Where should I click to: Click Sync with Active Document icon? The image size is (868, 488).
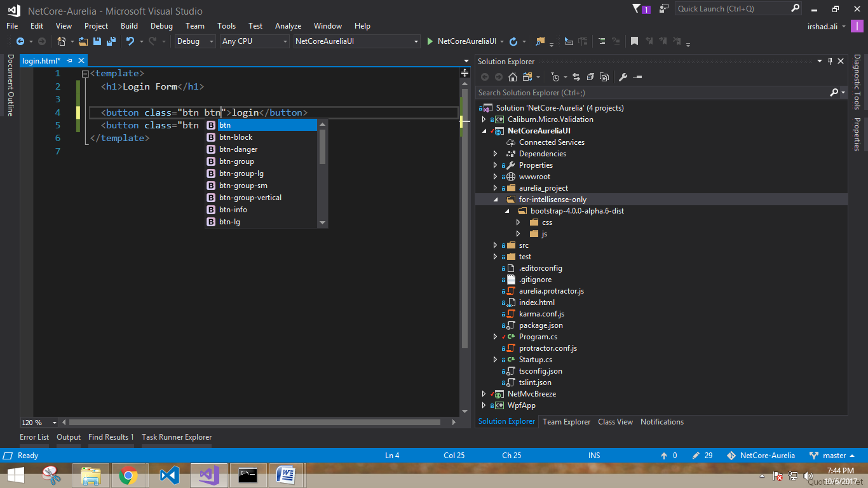tap(576, 77)
